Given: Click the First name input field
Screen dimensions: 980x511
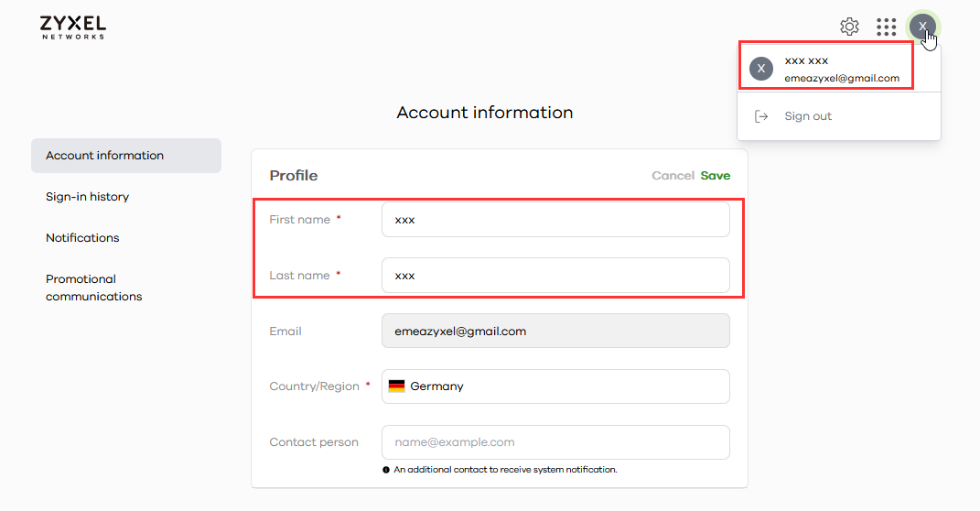Looking at the screenshot, I should pos(555,220).
